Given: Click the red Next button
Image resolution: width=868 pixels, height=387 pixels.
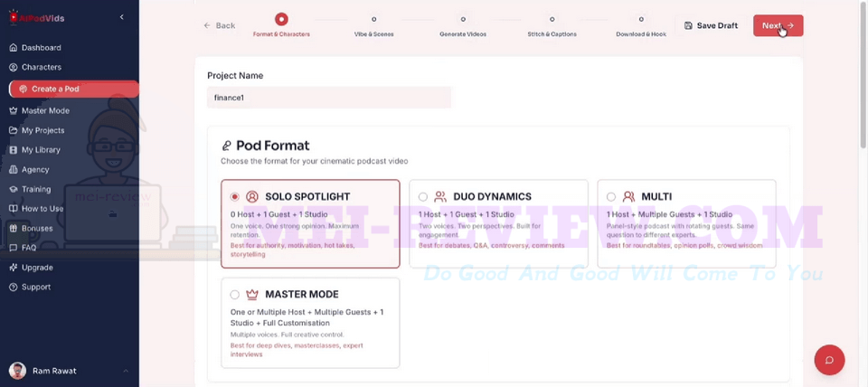Looking at the screenshot, I should click(778, 25).
